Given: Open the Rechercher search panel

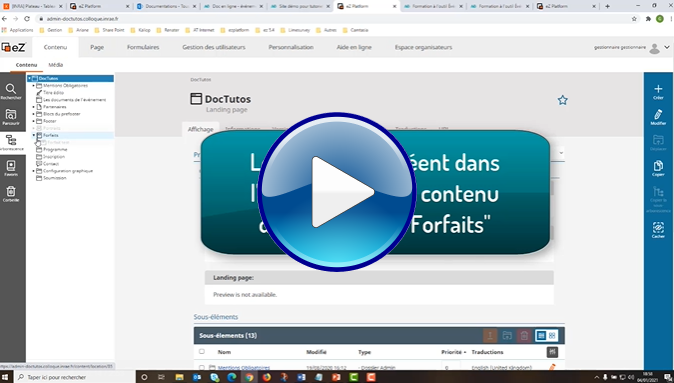Looking at the screenshot, I should (x=11, y=92).
